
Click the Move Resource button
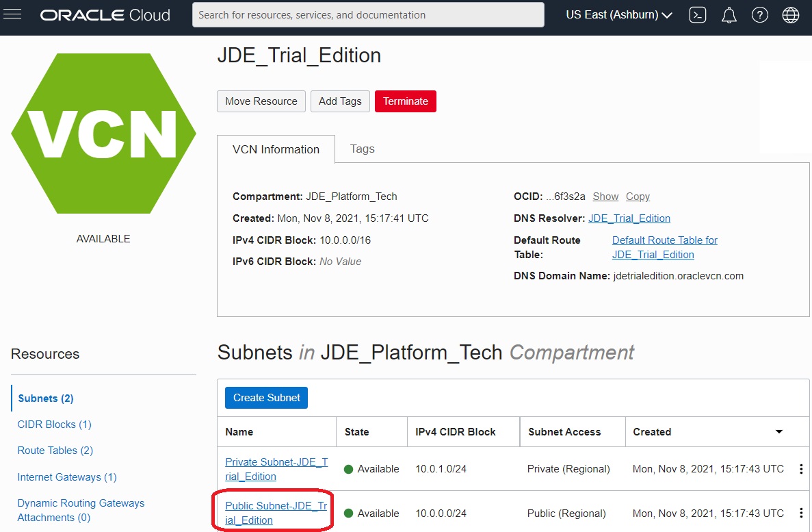click(x=261, y=101)
